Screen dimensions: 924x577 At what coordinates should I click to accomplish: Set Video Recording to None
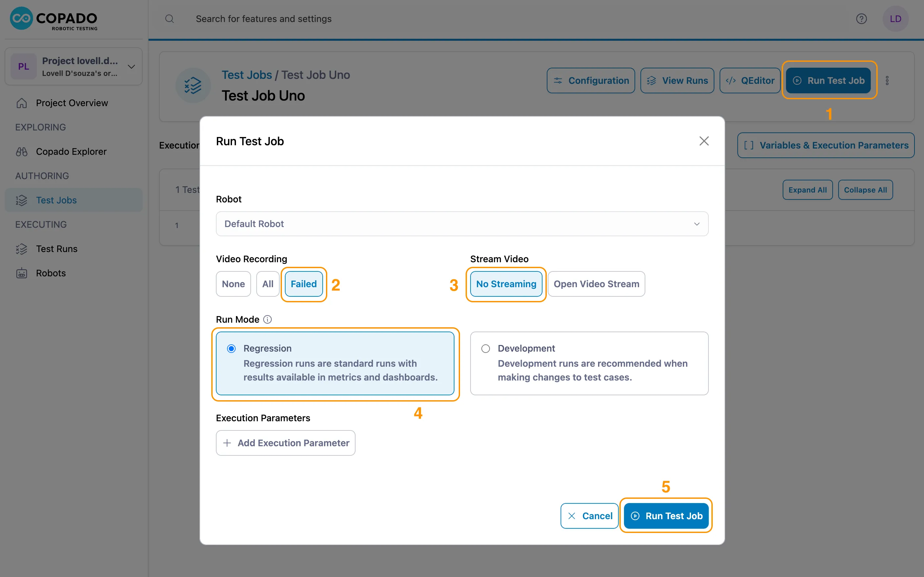pos(233,284)
